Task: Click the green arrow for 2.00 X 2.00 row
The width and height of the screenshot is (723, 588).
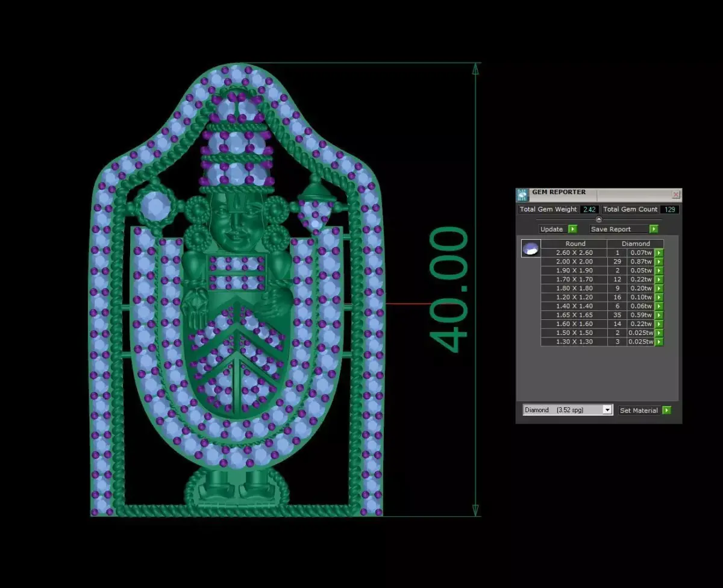Action: [x=659, y=261]
